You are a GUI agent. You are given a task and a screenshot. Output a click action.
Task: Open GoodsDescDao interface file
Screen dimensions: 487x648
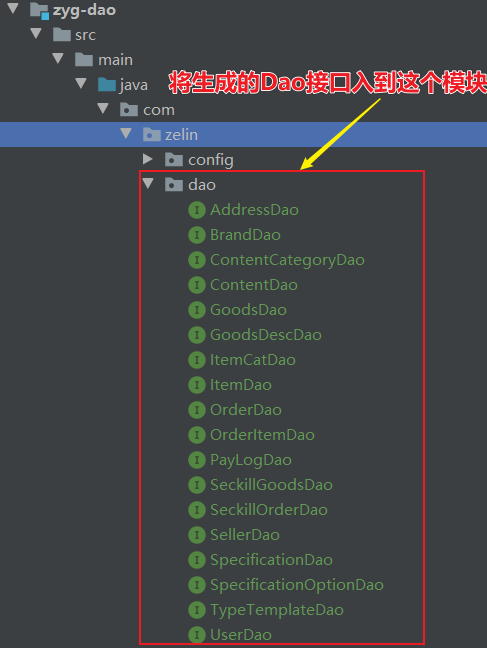point(266,335)
